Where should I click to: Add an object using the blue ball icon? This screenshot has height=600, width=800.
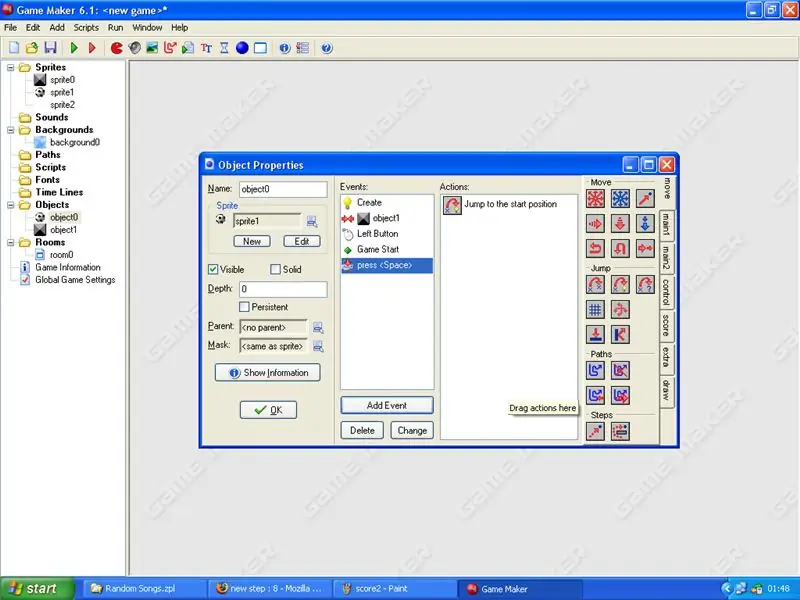(x=242, y=48)
